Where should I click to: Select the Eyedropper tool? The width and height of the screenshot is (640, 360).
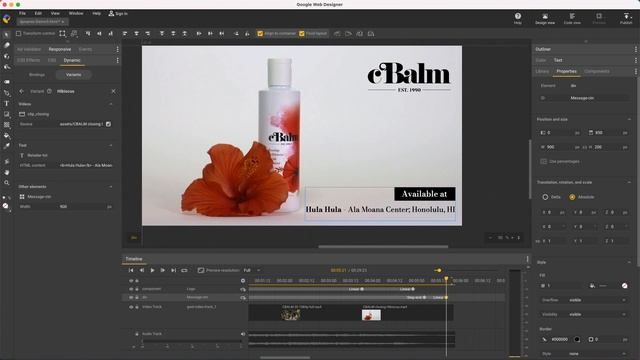7,146
